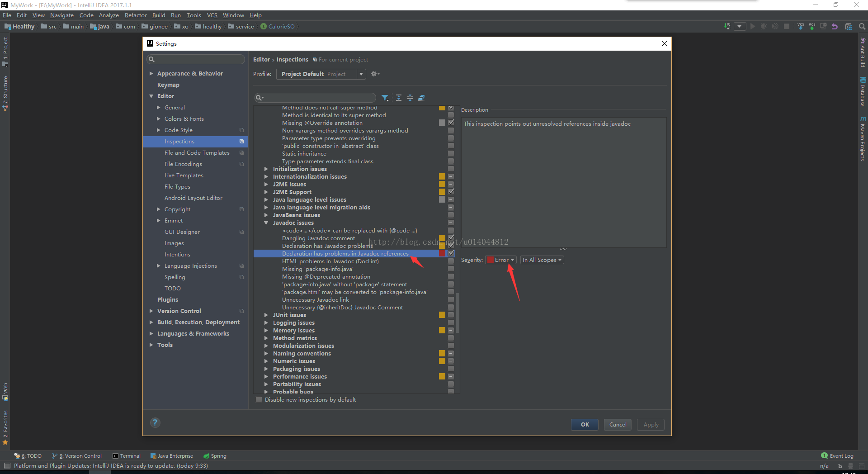Collapse the Javadoc issues group

266,223
